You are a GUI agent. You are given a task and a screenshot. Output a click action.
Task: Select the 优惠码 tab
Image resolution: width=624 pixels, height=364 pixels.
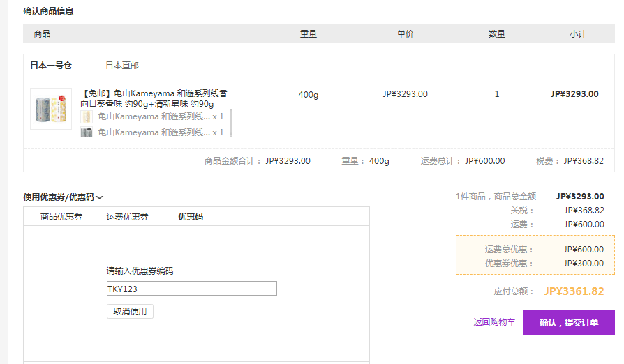191,217
